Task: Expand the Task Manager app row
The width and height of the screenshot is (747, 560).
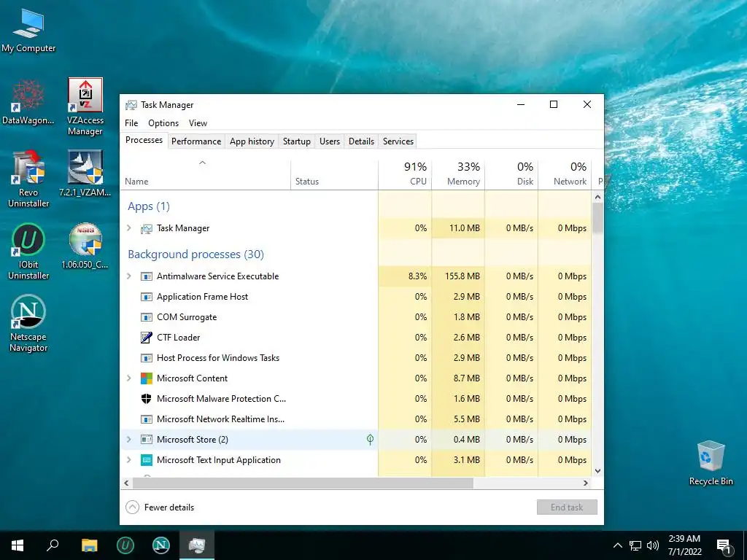Action: point(129,228)
